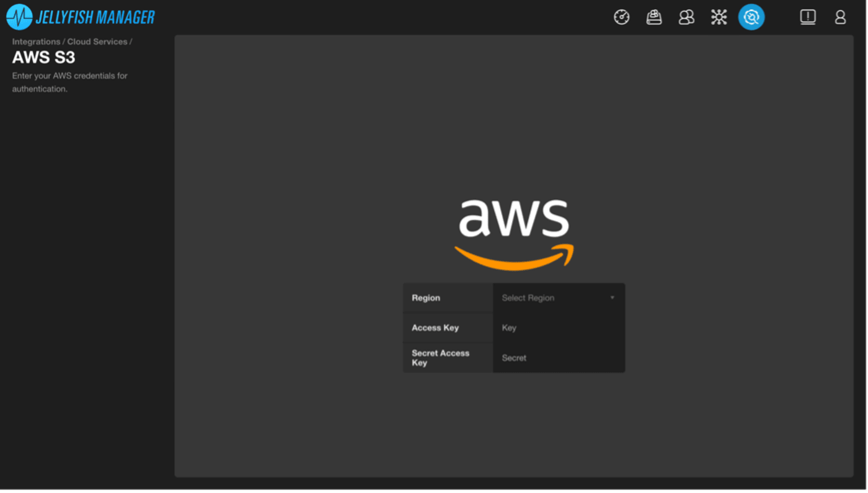Viewport: 868px width, 493px height.
Task: Click the Access Key label
Action: (x=435, y=328)
